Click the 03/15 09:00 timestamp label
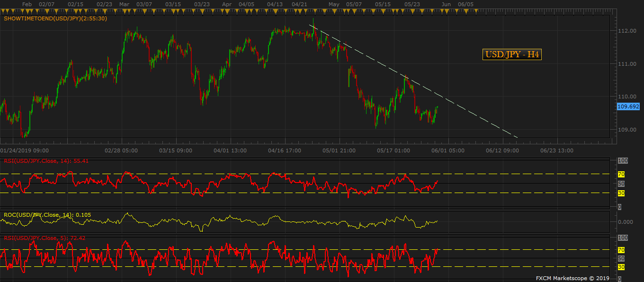The width and height of the screenshot is (644, 282). pyautogui.click(x=176, y=151)
